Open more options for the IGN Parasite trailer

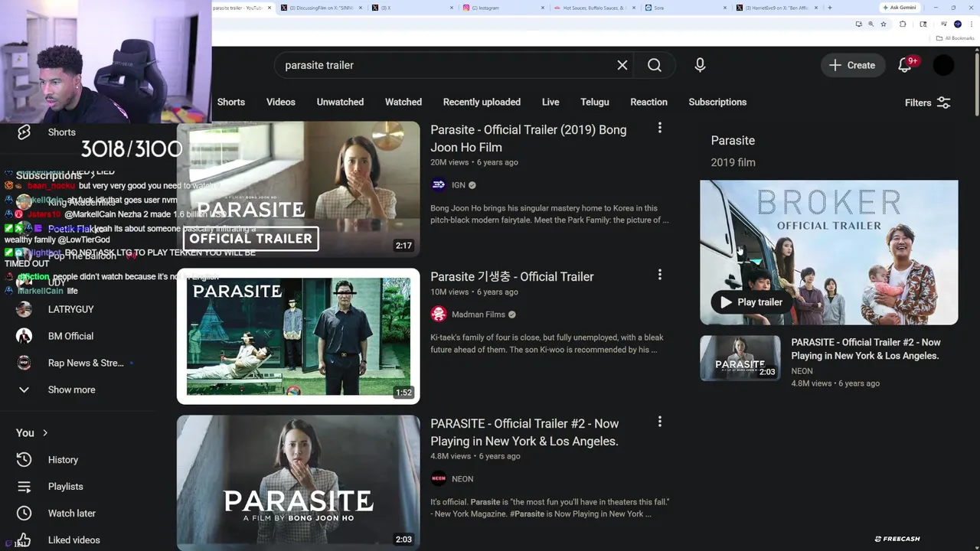point(660,128)
